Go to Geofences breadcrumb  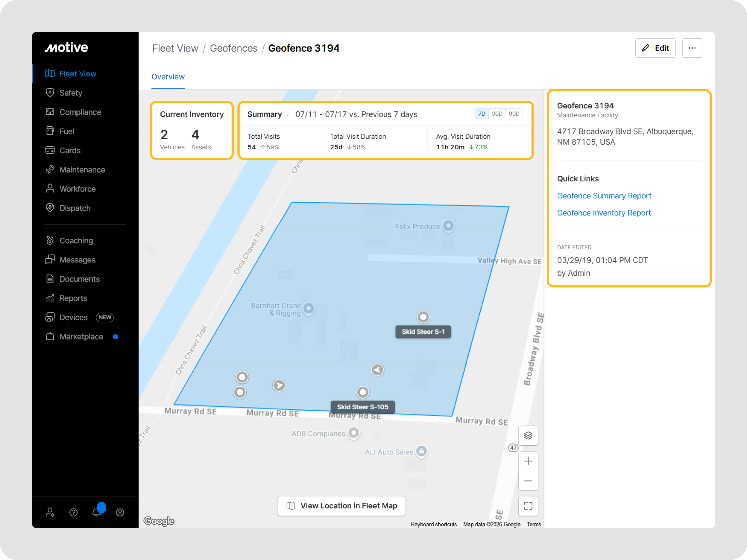[x=233, y=48]
